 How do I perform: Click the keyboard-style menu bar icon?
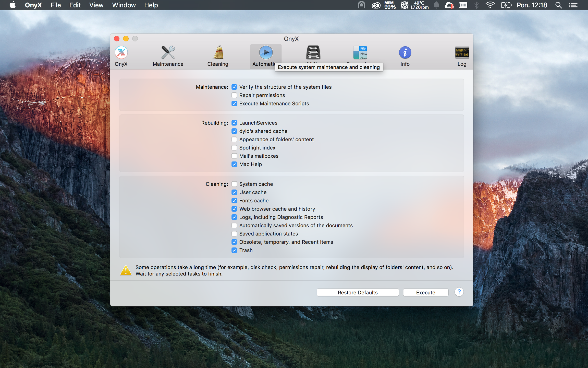point(463,5)
